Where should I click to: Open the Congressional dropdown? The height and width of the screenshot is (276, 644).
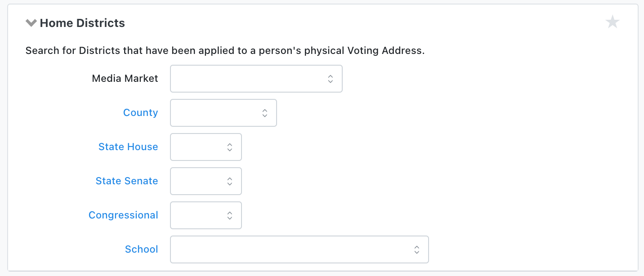click(x=206, y=215)
